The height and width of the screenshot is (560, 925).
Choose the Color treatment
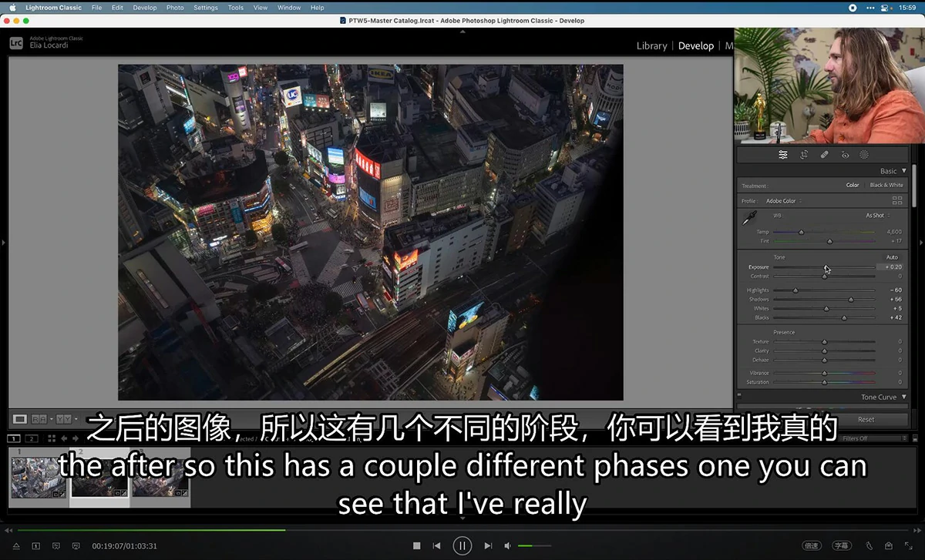(x=853, y=185)
